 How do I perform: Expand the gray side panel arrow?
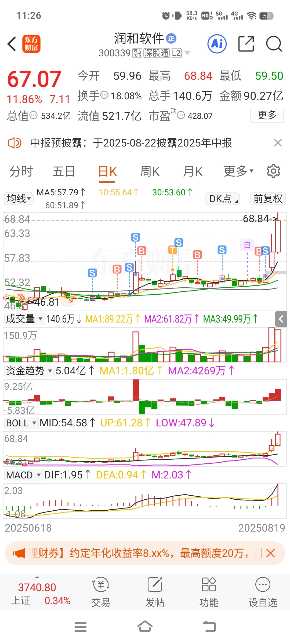click(281, 319)
